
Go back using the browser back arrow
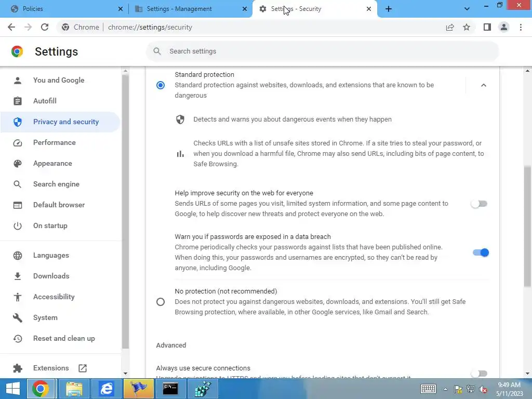11,27
